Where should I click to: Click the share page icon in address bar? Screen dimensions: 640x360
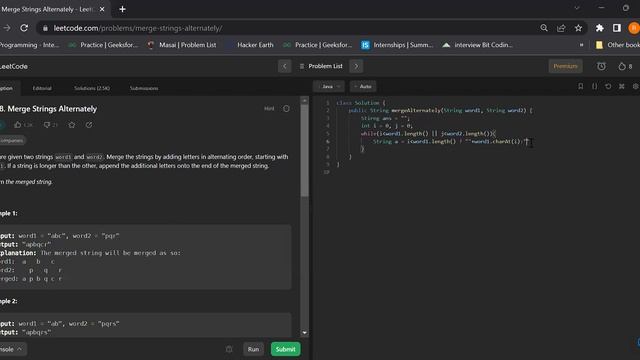point(561,28)
